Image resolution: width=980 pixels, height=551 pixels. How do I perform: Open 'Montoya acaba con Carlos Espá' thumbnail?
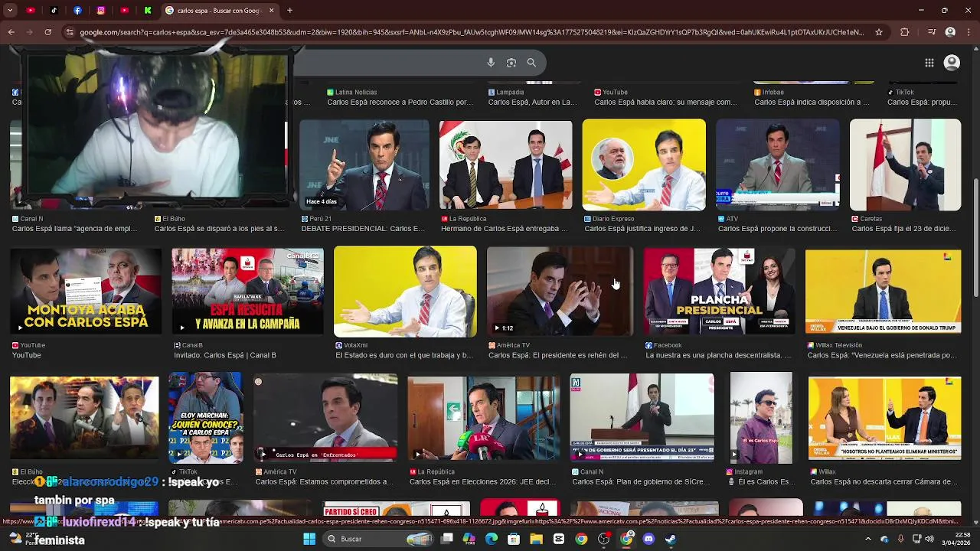click(x=85, y=291)
